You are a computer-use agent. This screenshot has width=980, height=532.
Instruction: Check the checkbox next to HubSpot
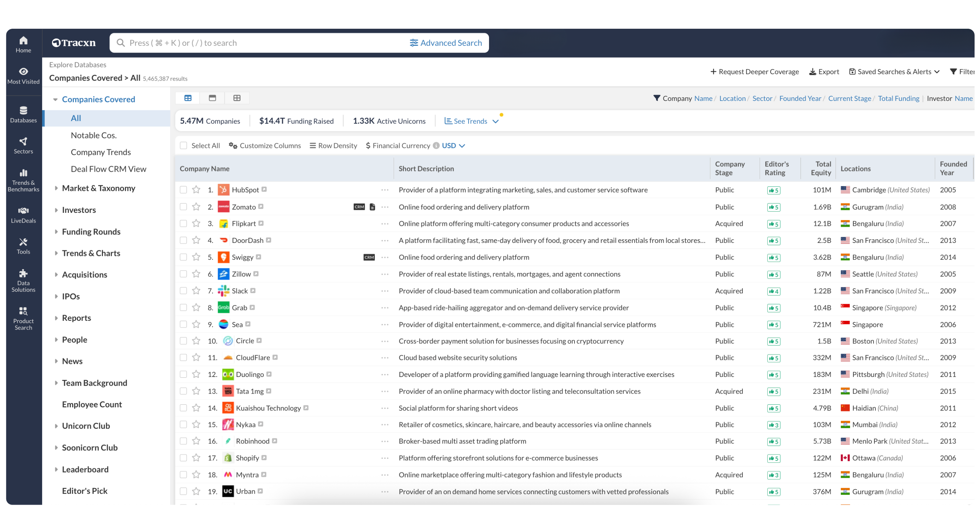click(x=184, y=189)
